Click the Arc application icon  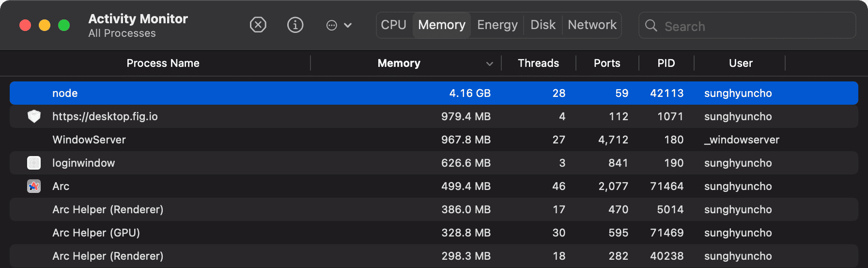click(x=34, y=186)
